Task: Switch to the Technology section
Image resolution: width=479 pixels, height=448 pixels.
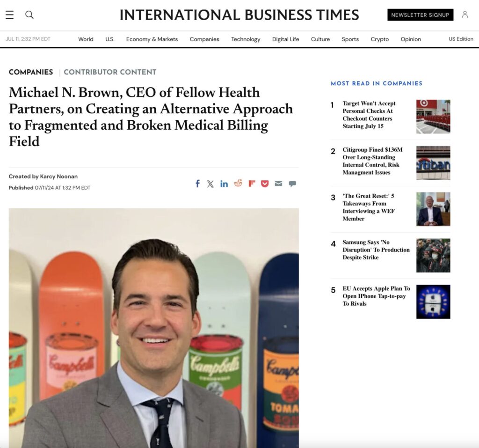Action: click(246, 39)
